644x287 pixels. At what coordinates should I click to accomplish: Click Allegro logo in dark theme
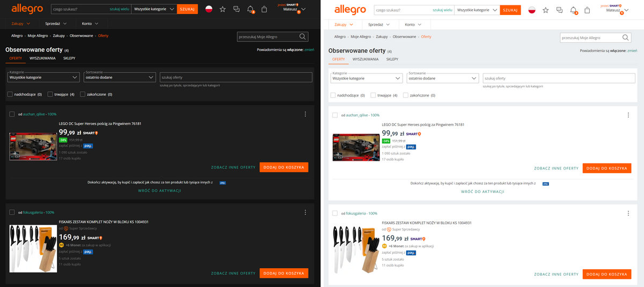click(x=26, y=9)
